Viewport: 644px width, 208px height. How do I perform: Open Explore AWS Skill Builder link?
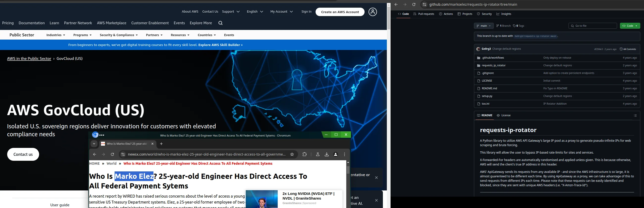[x=220, y=45]
